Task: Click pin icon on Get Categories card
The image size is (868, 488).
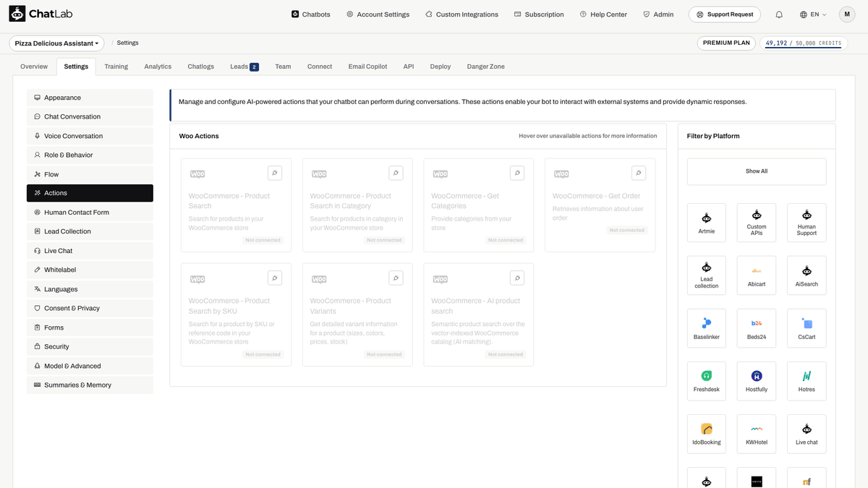Action: tap(517, 173)
